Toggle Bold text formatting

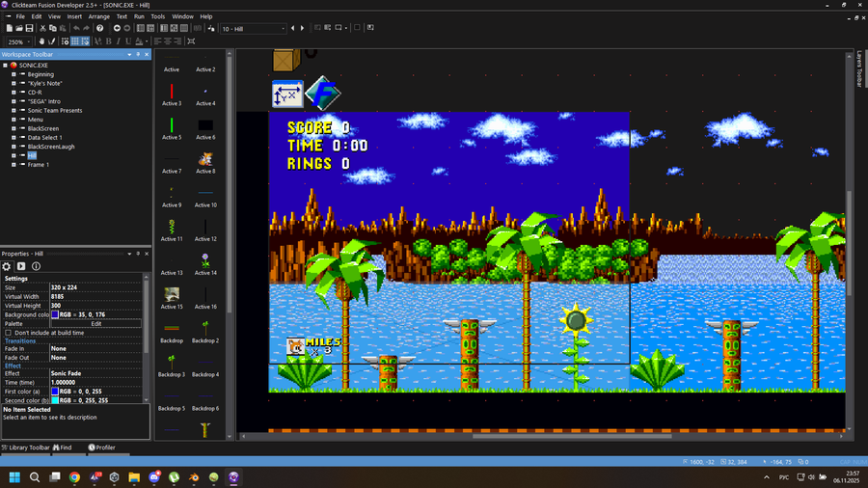click(x=108, y=41)
